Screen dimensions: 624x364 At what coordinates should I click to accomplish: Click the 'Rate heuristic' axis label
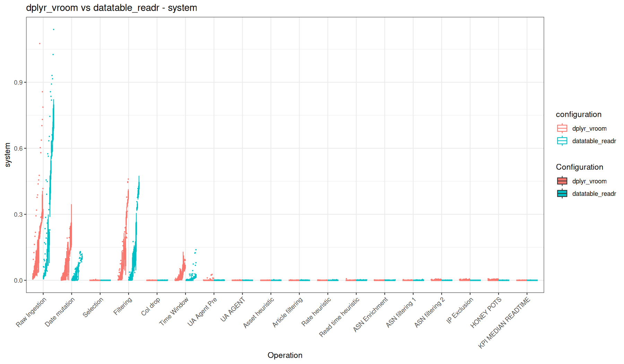pos(316,312)
